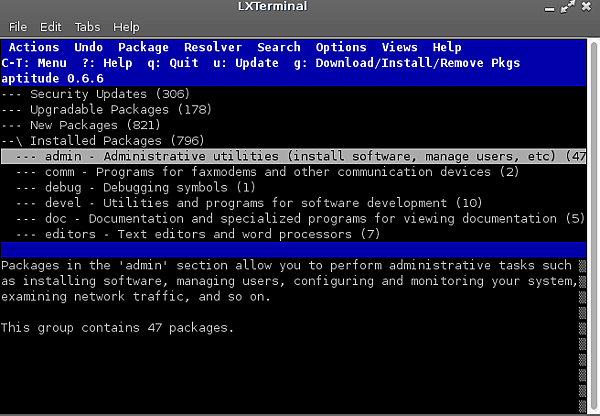The height and width of the screenshot is (416, 600).
Task: Open aptitude's Help menu
Action: coord(447,47)
